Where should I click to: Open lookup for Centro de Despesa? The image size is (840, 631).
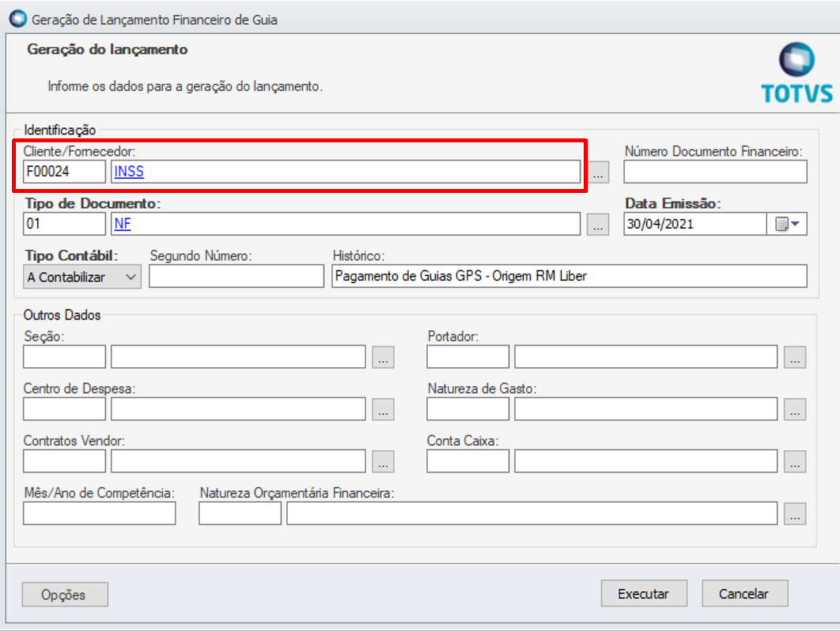coord(383,410)
